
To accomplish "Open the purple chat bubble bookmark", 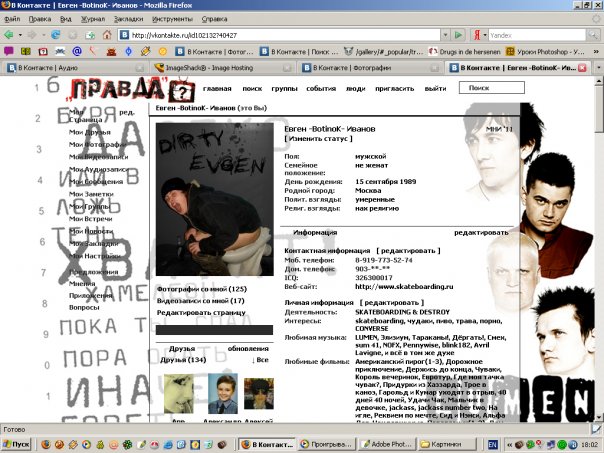I will point(8,51).
